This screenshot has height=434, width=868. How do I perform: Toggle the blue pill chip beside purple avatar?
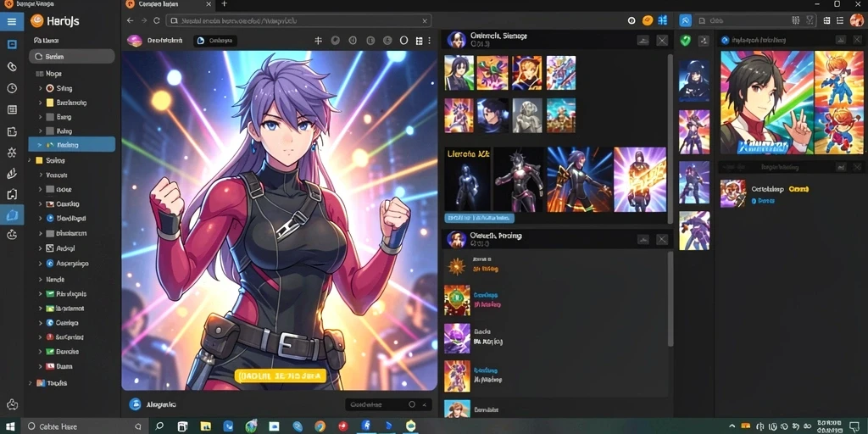click(x=215, y=41)
